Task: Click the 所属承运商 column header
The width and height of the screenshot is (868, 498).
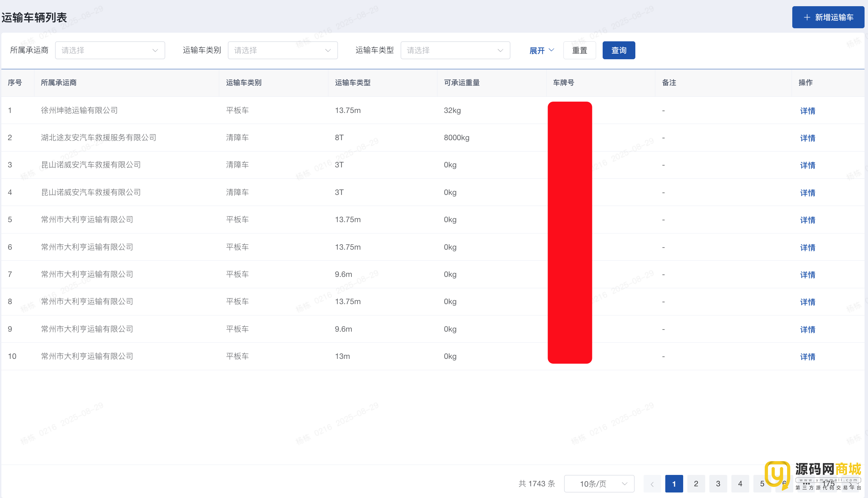Action: coord(59,83)
